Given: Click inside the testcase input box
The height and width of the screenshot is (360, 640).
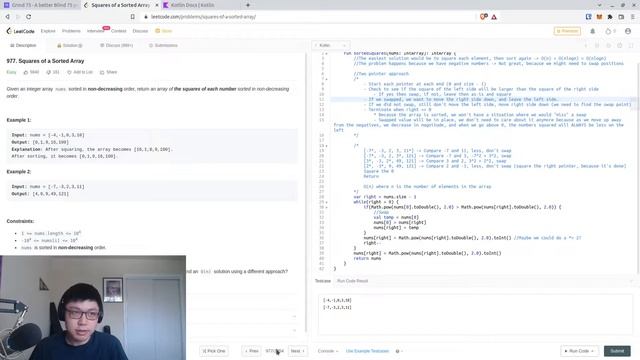Looking at the screenshot, I should [x=475, y=314].
